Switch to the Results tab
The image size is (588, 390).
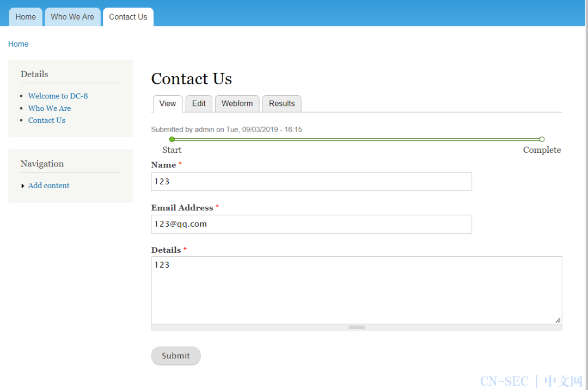coord(281,104)
